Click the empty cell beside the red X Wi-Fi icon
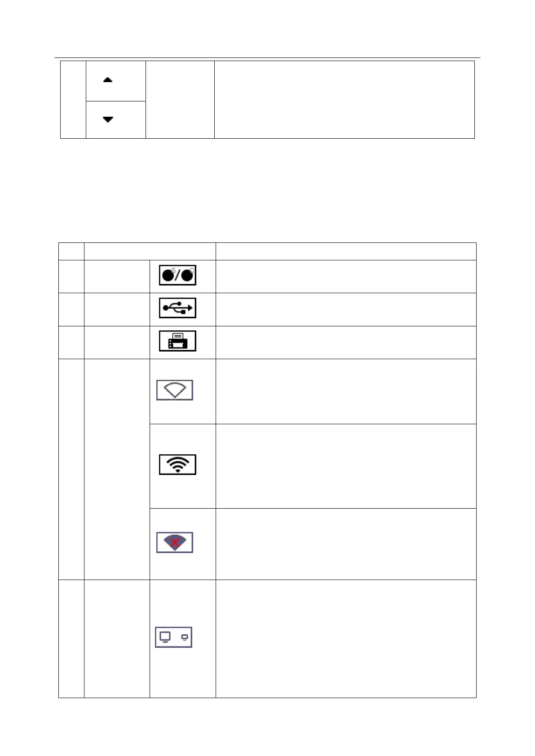The width and height of the screenshot is (535, 756). coord(346,544)
